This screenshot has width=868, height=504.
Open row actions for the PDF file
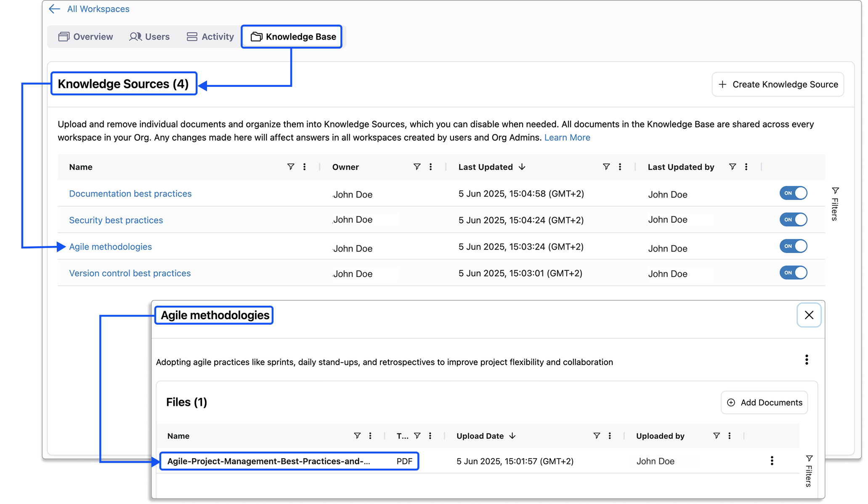click(x=772, y=461)
